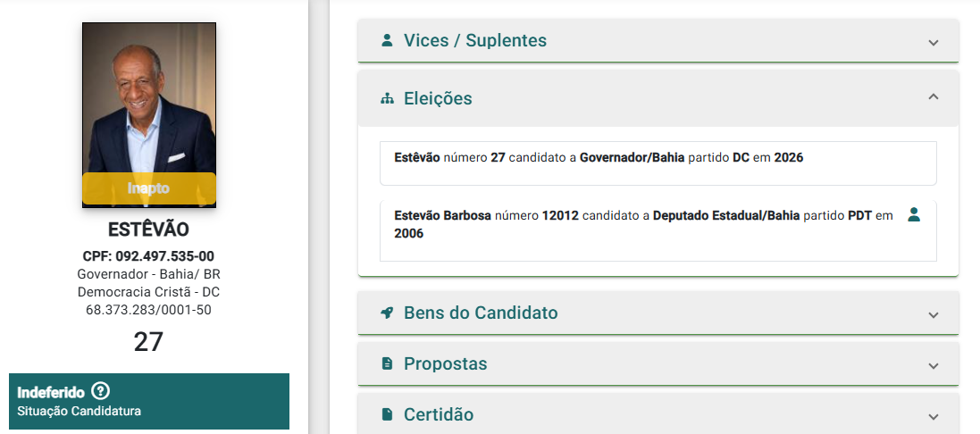Click the hierarchy icon beside Eleições
This screenshot has width=980, height=434.
[x=387, y=98]
